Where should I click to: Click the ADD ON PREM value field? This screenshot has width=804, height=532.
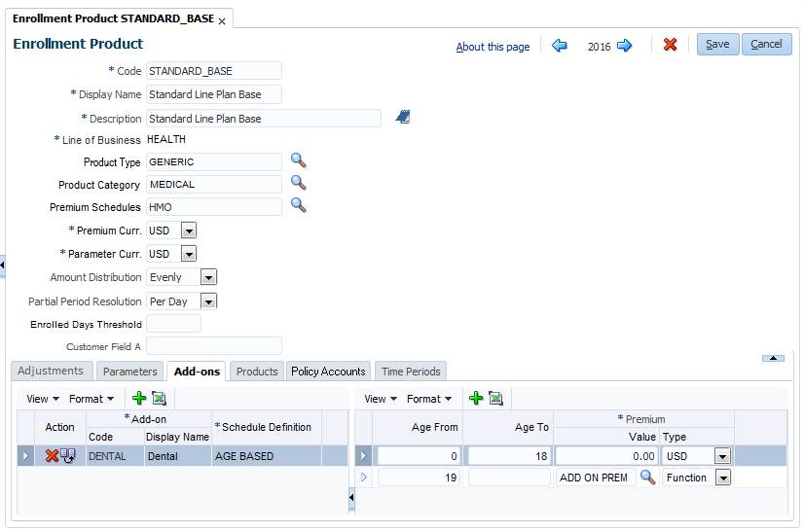coord(596,478)
